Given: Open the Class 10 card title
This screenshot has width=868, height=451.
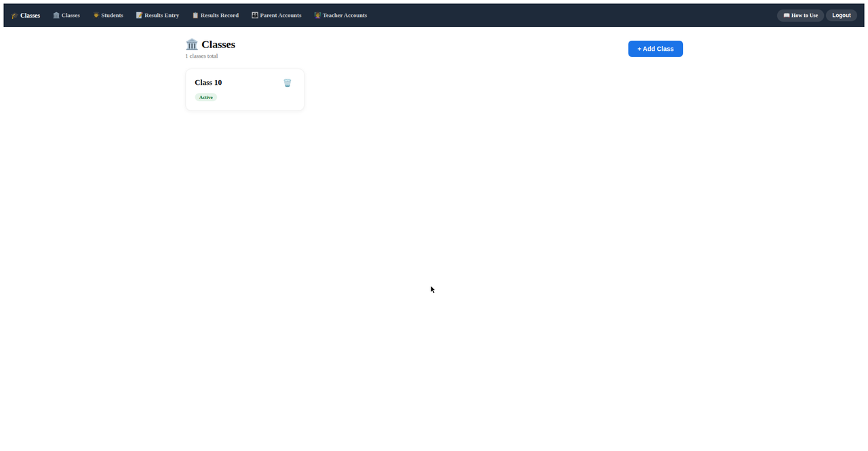Looking at the screenshot, I should [208, 83].
